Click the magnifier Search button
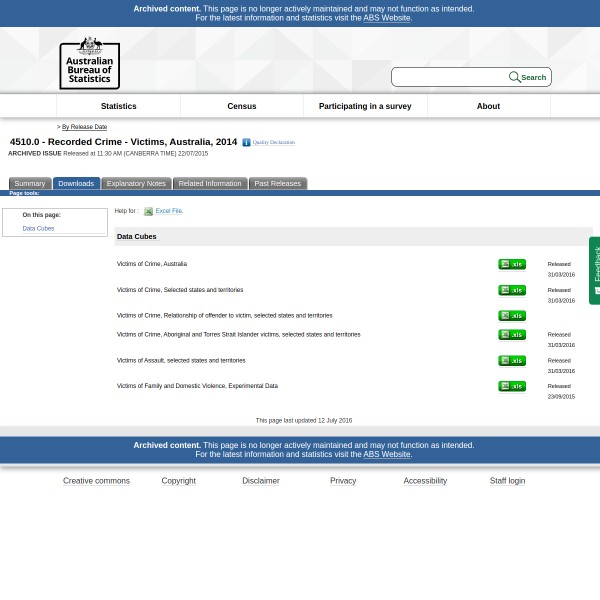 coord(527,77)
